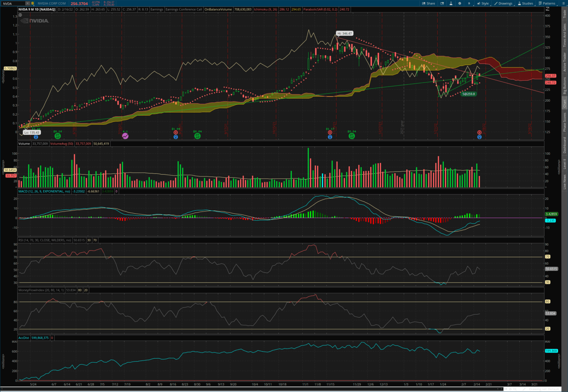Click the info icon above the NVIDIA logo
Screen dimensions: 568x392
[x=20, y=15]
